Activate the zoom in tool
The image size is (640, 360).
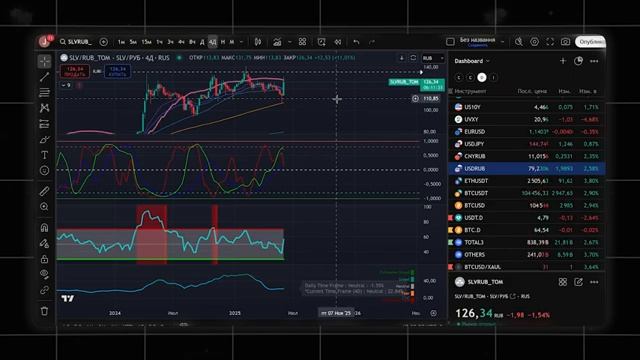(44, 207)
